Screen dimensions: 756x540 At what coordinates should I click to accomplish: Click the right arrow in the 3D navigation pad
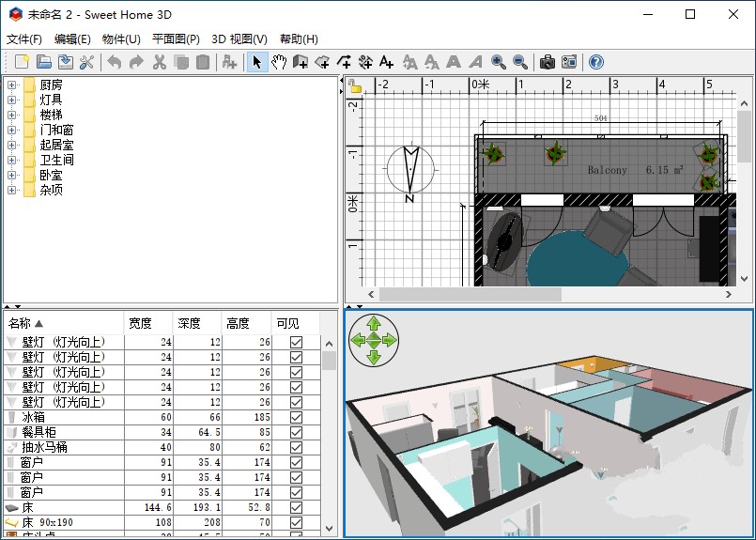[x=390, y=340]
